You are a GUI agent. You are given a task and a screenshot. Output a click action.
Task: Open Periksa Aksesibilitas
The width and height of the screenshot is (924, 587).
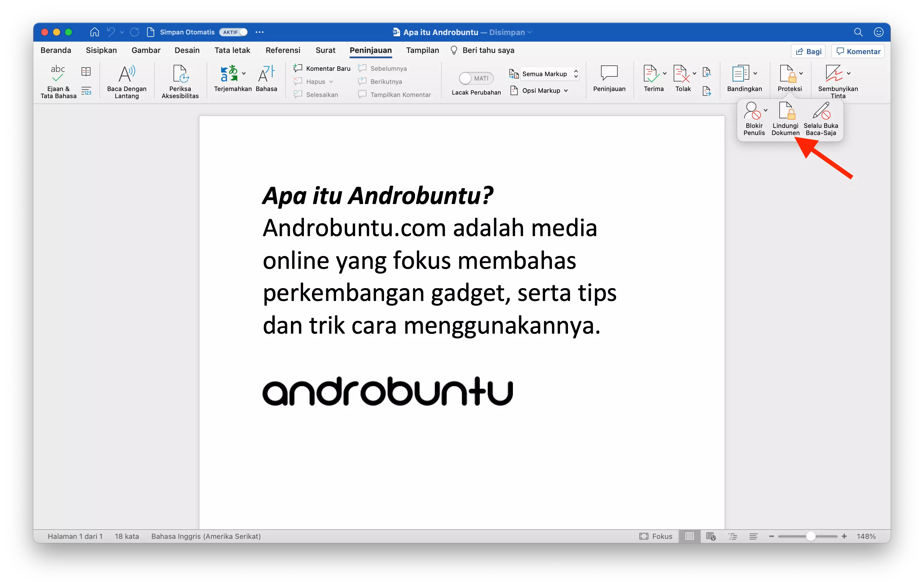(180, 81)
